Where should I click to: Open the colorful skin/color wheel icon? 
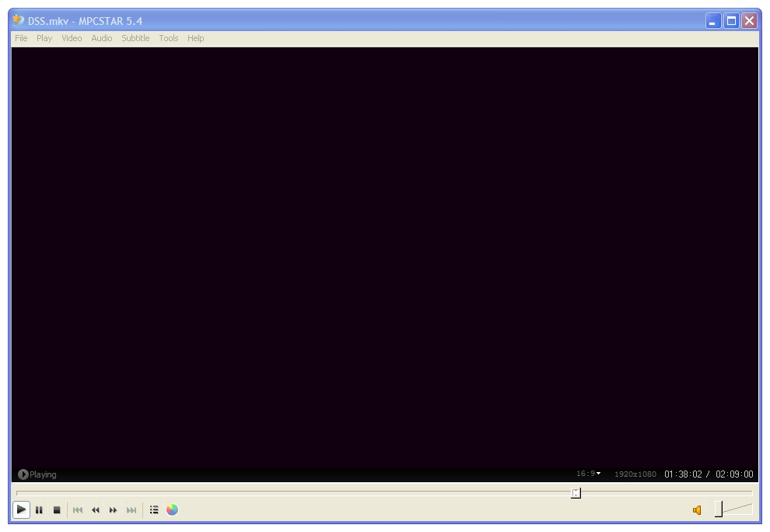(x=172, y=510)
